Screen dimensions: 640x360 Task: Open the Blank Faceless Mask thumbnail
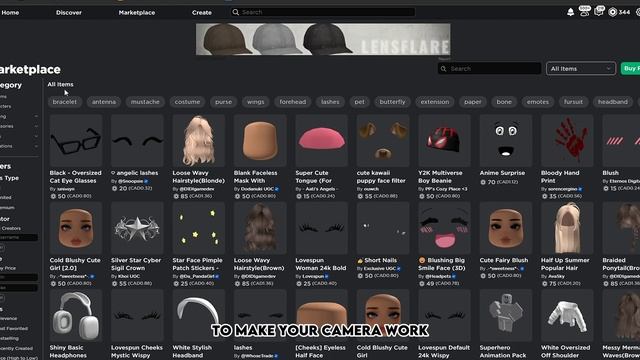[260, 140]
